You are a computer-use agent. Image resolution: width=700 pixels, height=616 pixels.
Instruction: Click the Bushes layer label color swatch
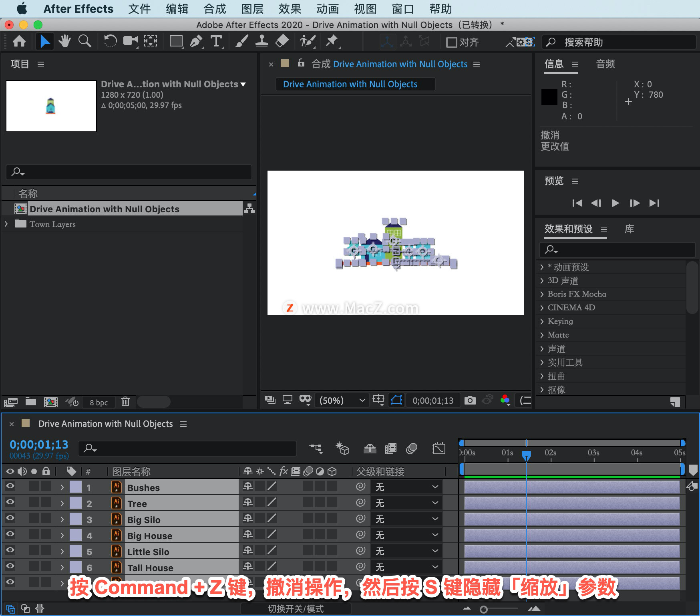click(76, 487)
